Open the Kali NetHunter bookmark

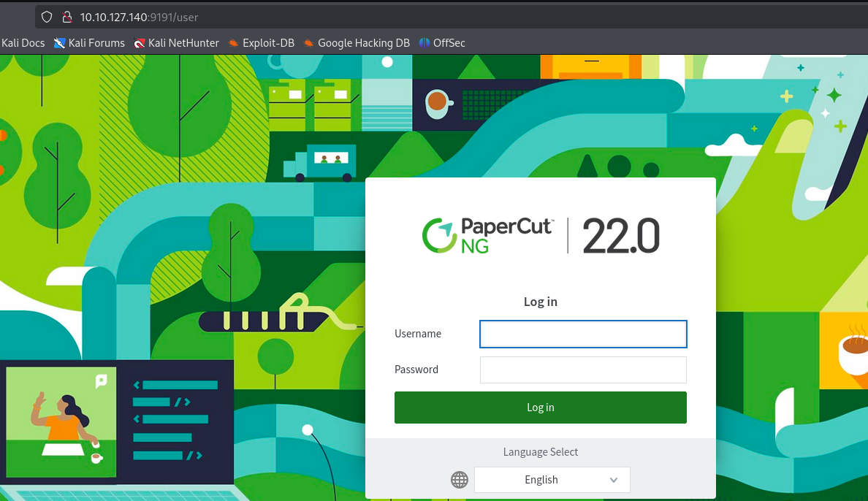[177, 42]
